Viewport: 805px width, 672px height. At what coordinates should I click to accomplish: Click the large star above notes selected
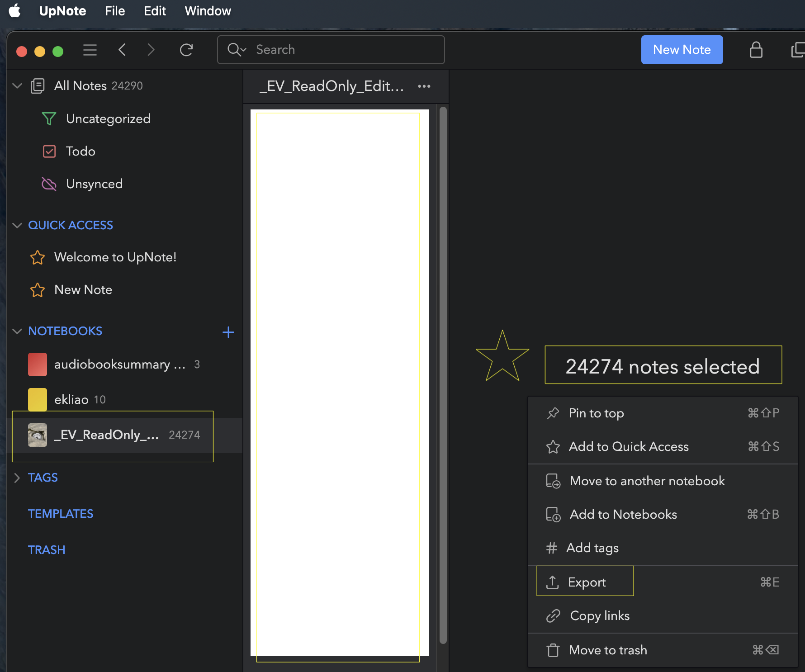pos(502,356)
